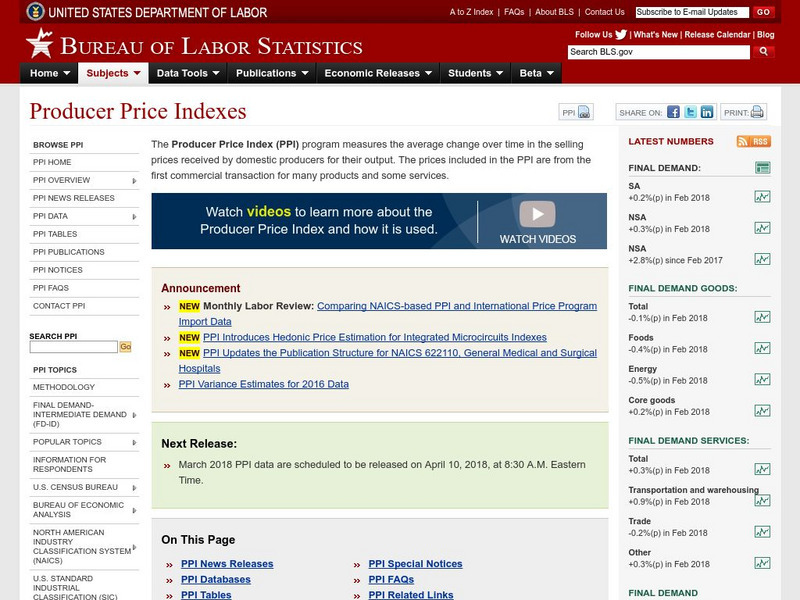This screenshot has width=800, height=600.
Task: Share page on LinkedIn
Action: click(707, 112)
